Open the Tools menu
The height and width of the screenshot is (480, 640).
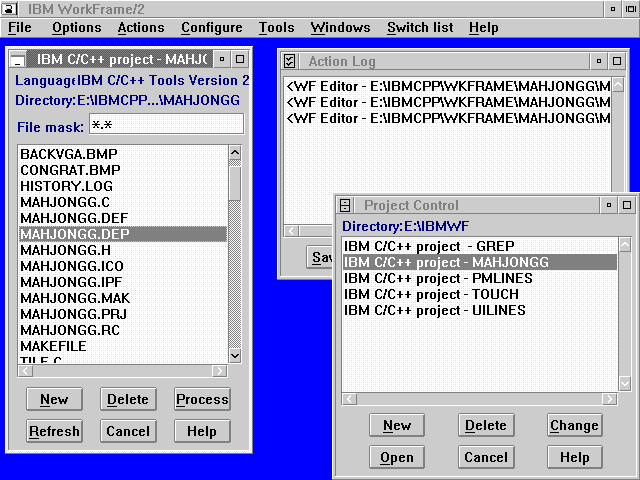pyautogui.click(x=276, y=28)
